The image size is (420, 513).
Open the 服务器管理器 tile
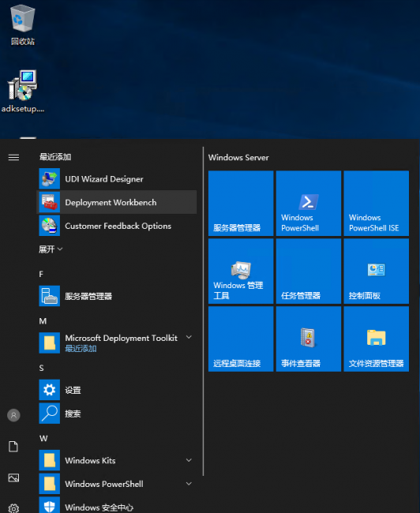(241, 203)
